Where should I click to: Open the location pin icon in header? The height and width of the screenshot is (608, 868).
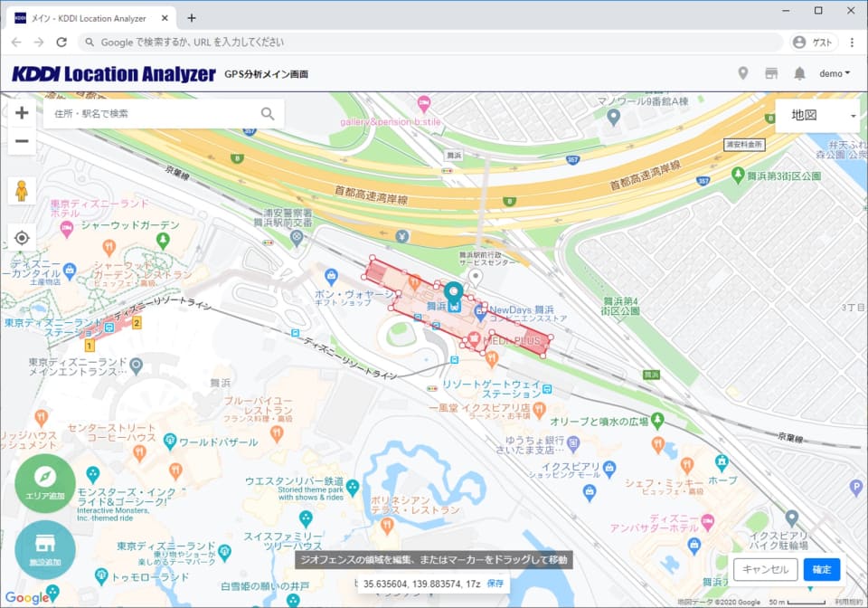pos(743,73)
